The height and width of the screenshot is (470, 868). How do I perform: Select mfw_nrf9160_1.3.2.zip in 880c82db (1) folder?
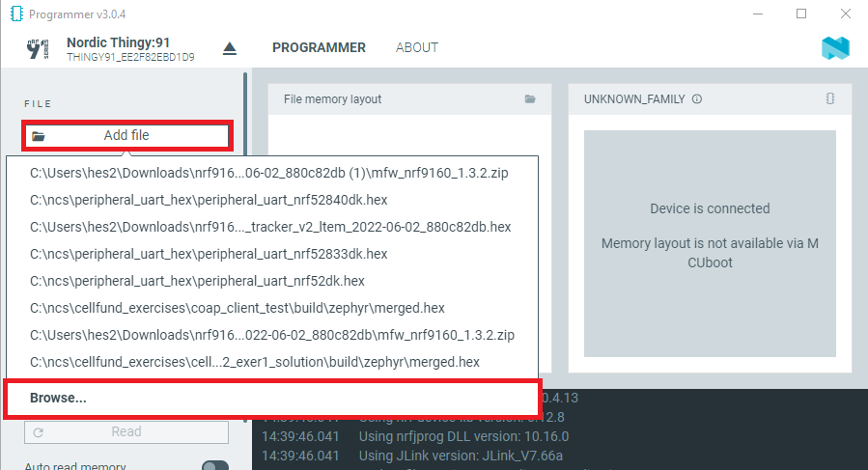click(x=272, y=173)
